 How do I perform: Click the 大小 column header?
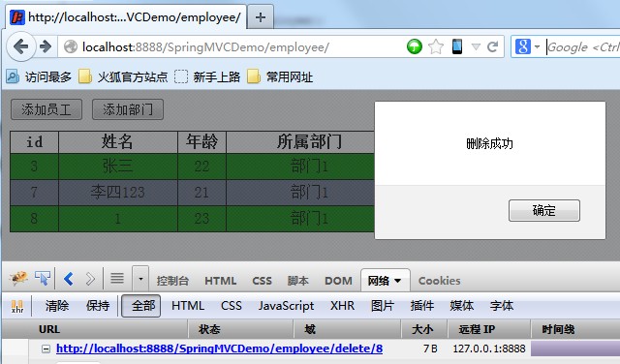tap(424, 329)
